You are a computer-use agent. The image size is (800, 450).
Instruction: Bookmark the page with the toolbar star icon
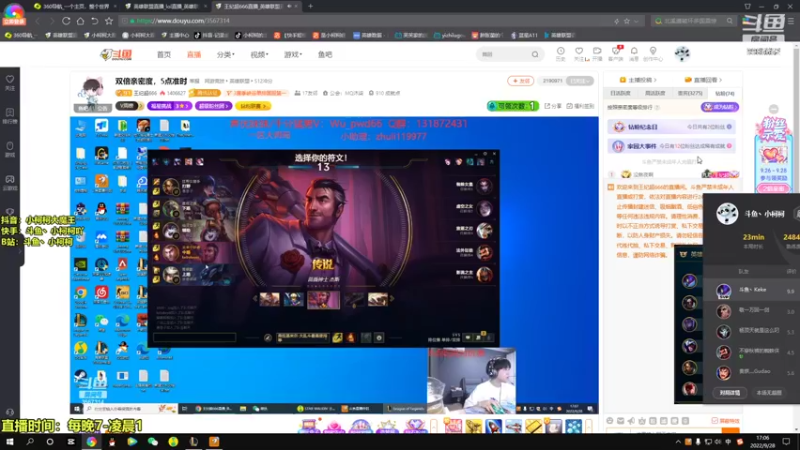[x=109, y=21]
